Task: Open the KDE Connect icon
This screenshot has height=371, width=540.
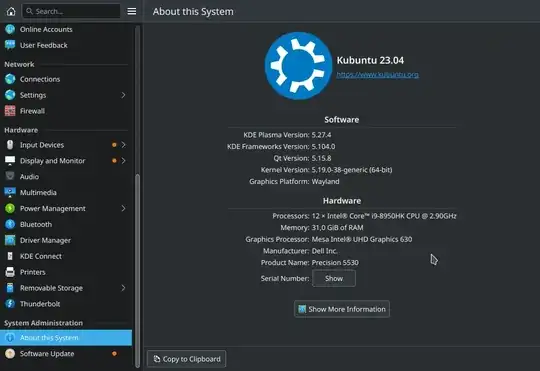Action: [x=10, y=256]
